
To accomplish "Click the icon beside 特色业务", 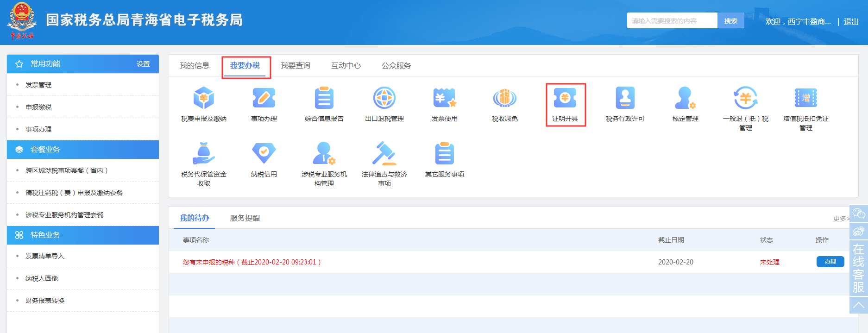I will click(x=19, y=235).
